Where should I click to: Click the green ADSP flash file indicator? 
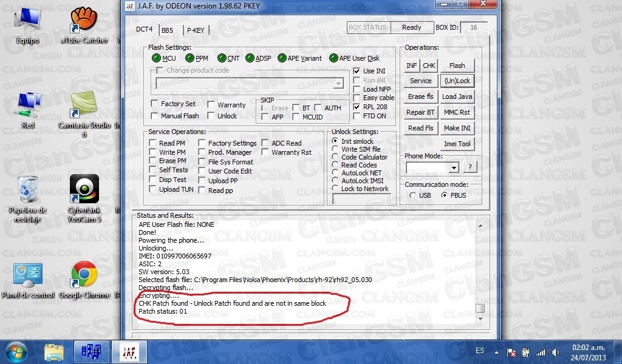pyautogui.click(x=250, y=58)
